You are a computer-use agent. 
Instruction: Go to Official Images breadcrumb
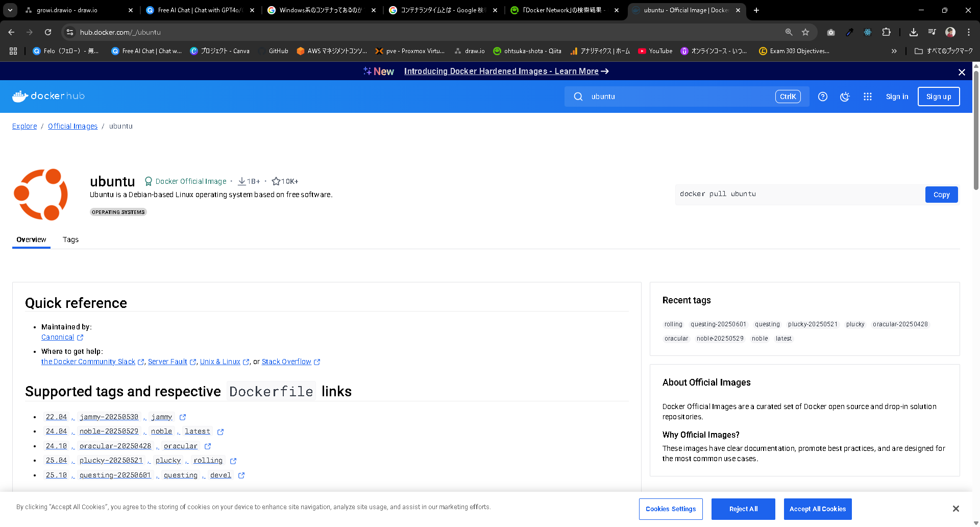point(72,126)
